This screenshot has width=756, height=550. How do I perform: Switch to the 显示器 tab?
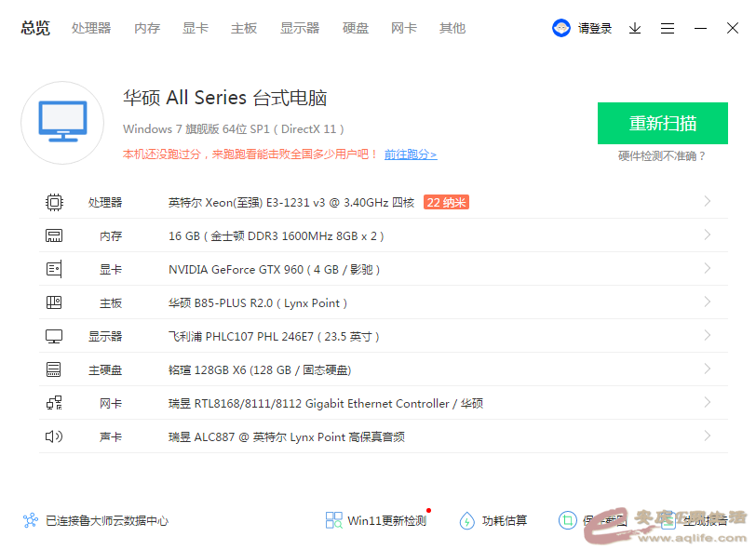click(x=300, y=28)
